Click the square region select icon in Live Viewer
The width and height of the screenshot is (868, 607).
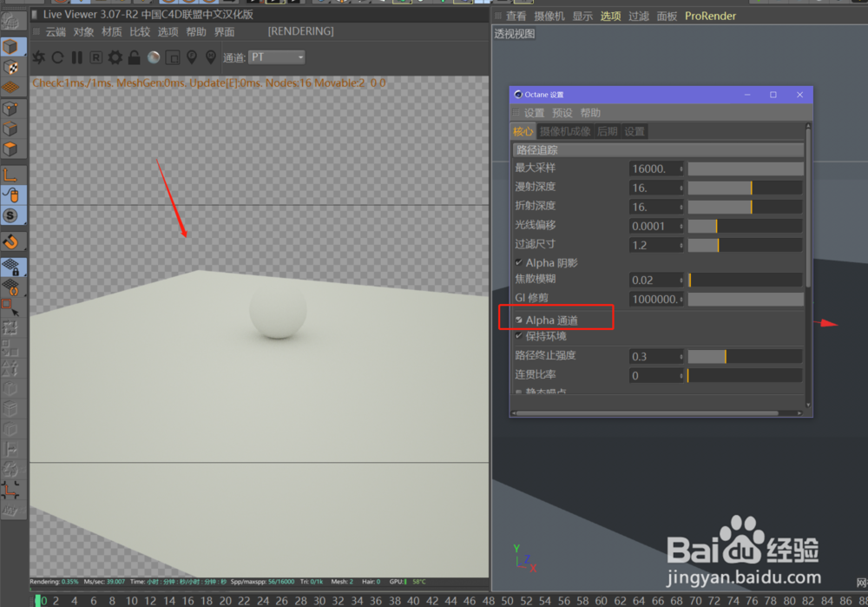coord(173,57)
